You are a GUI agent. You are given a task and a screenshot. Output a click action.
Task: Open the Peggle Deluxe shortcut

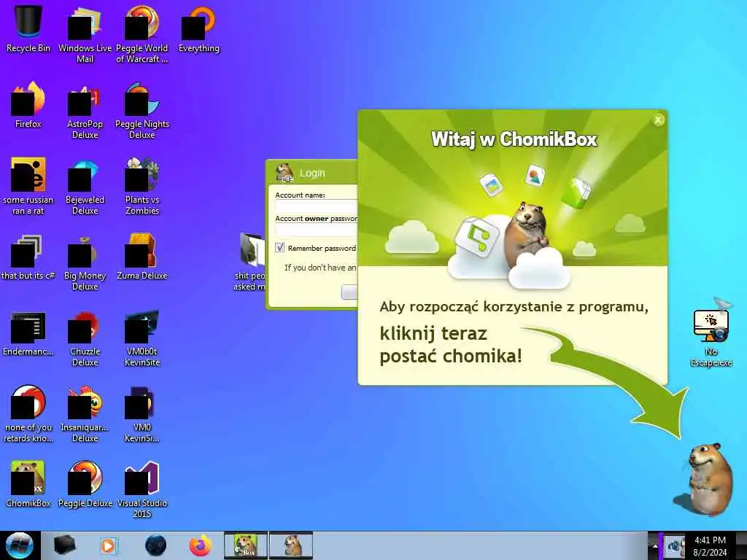tap(85, 484)
